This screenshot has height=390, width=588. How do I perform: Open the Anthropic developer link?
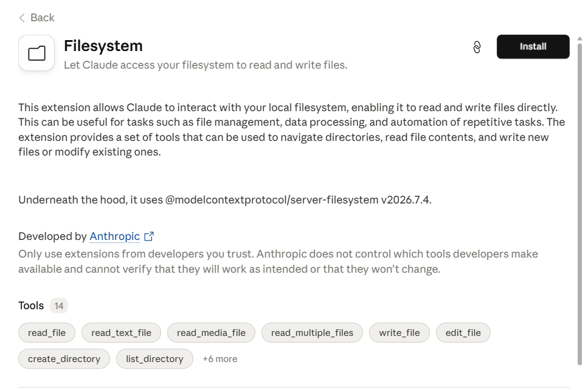pos(114,236)
